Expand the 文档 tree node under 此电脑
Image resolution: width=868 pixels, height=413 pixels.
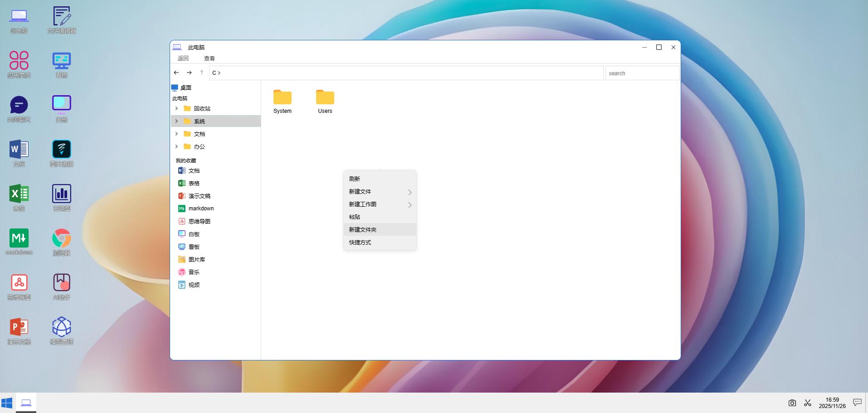pyautogui.click(x=176, y=134)
